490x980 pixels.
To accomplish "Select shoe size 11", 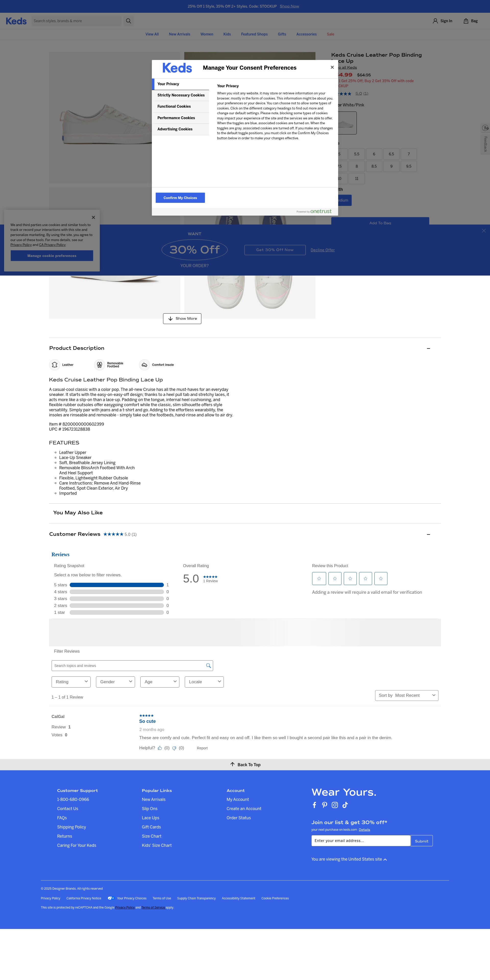I will pyautogui.click(x=357, y=178).
